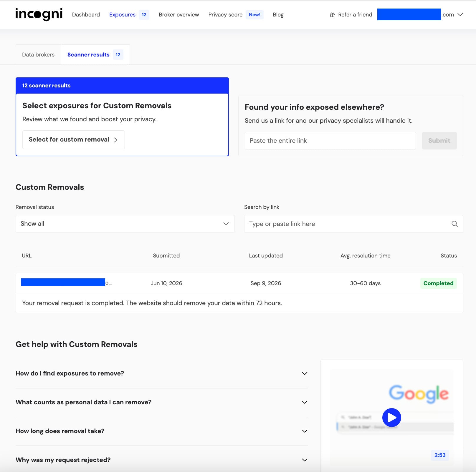Image resolution: width=476 pixels, height=472 pixels.
Task: Click the URL column header
Action: 27,256
